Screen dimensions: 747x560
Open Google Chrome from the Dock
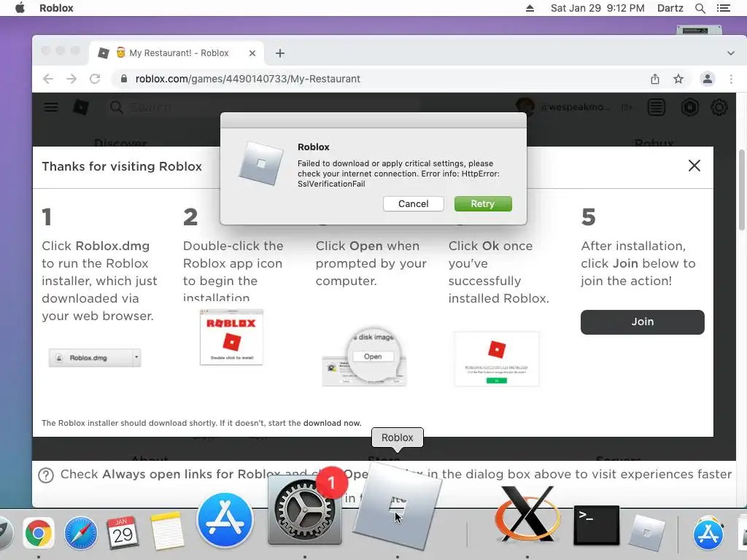click(x=39, y=533)
